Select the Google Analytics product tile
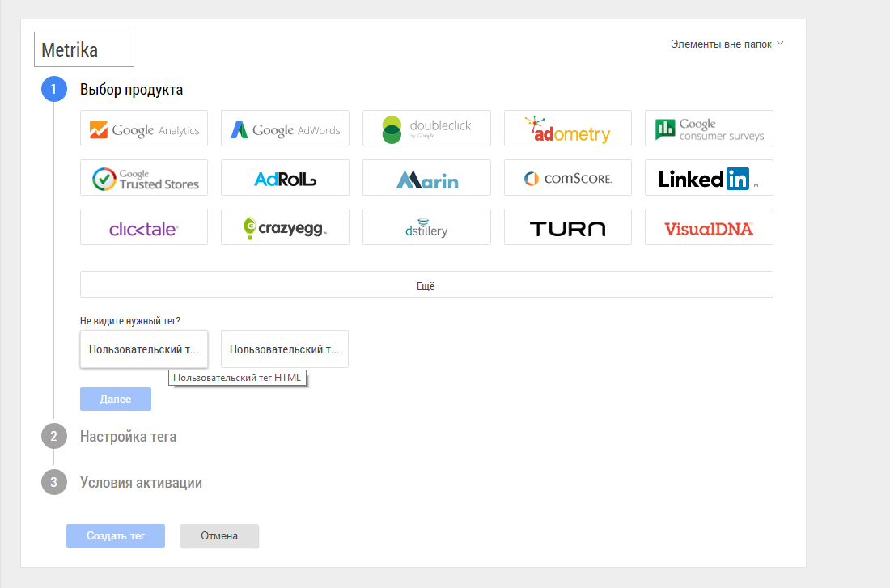Viewport: 890px width, 588px height. tap(143, 129)
